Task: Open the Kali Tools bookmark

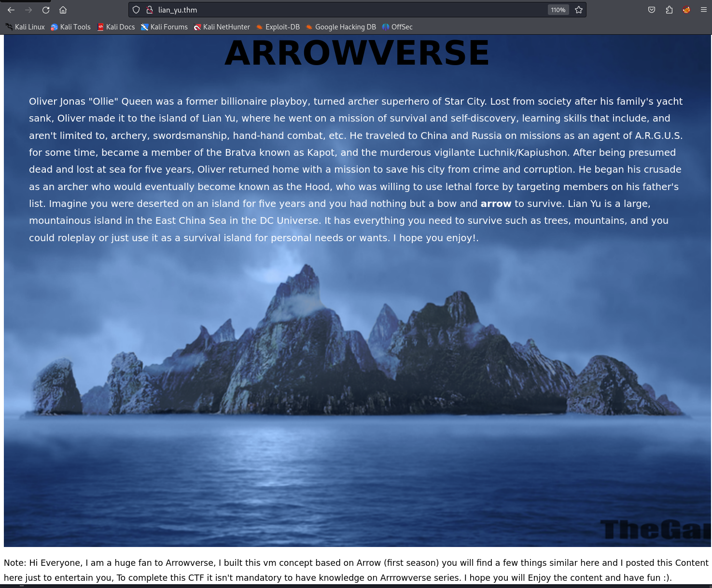Action: coord(71,27)
